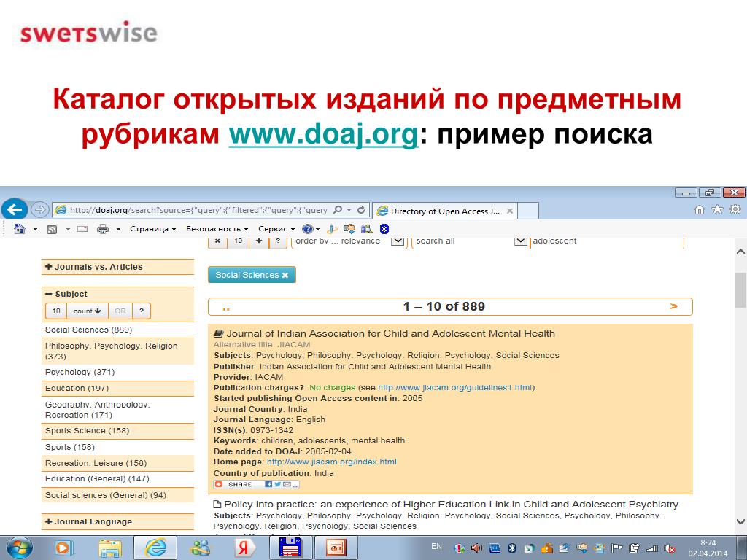Open the jiacam.org guidelines link
This screenshot has height=560, width=747.
point(454,388)
